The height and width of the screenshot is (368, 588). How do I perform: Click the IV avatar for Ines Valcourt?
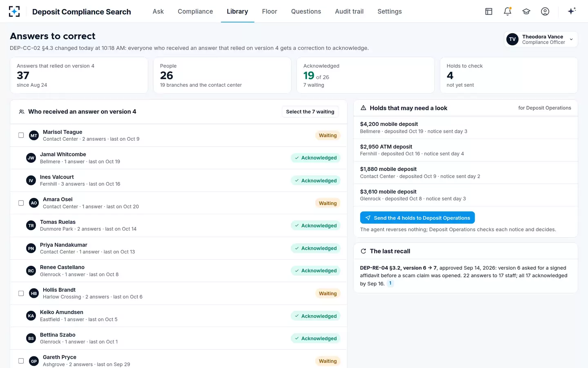(31, 180)
